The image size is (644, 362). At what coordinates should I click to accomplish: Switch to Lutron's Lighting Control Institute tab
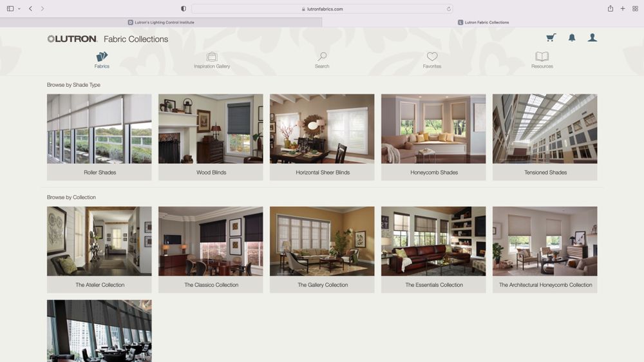tap(161, 23)
